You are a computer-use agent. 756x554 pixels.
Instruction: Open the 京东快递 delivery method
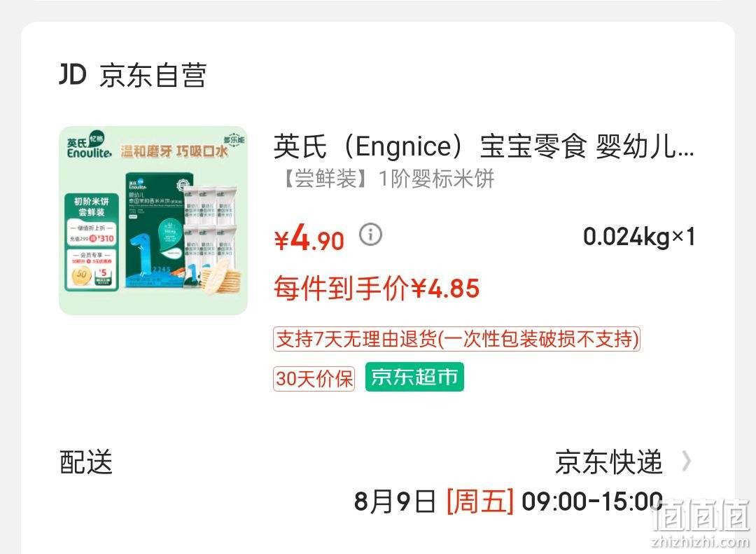[608, 462]
